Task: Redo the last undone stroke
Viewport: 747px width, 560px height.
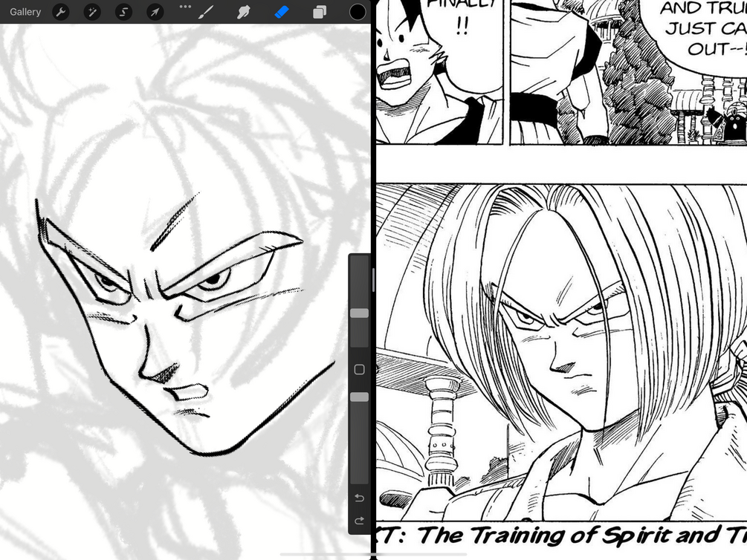Action: [360, 521]
